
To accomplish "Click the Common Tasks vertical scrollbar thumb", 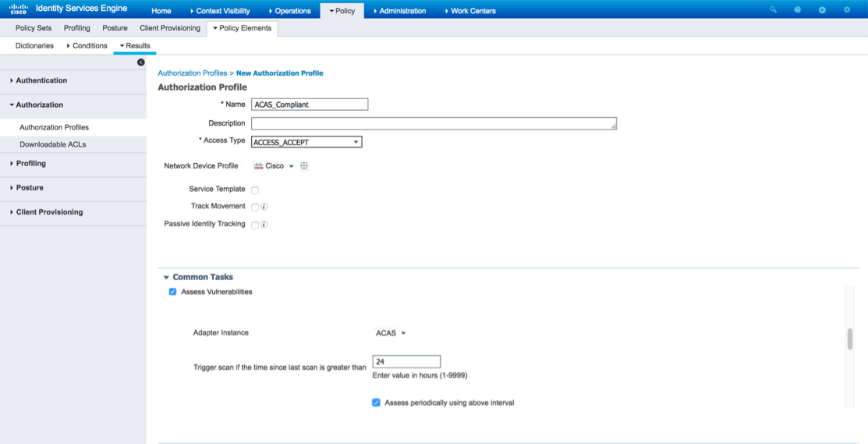I will coord(850,339).
